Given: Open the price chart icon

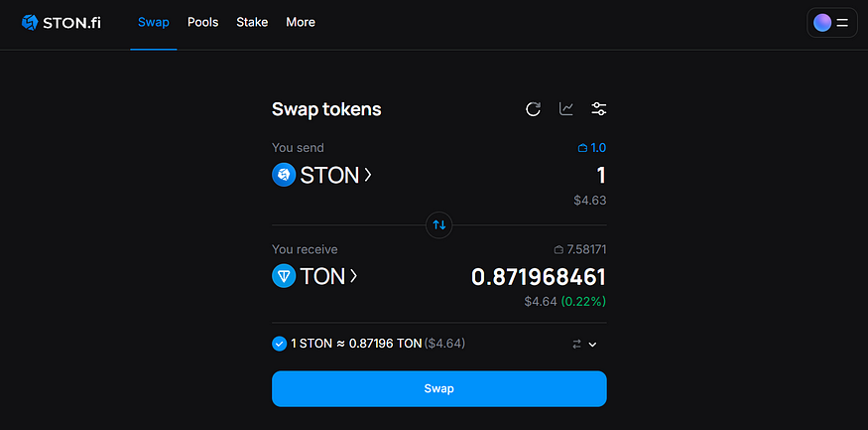Looking at the screenshot, I should click(566, 109).
